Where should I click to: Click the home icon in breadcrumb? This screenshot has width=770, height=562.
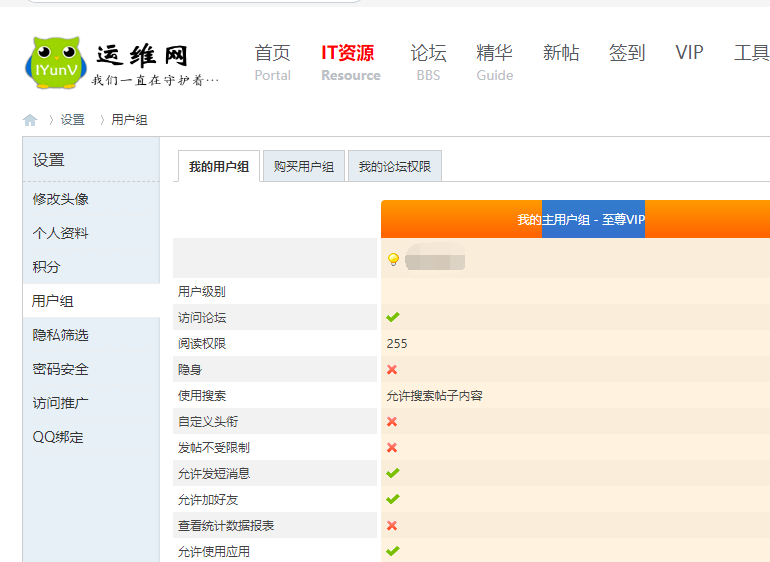pos(30,119)
